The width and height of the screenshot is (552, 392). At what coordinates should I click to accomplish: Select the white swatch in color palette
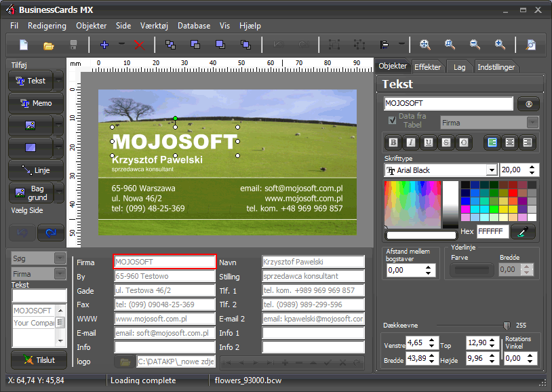532,217
